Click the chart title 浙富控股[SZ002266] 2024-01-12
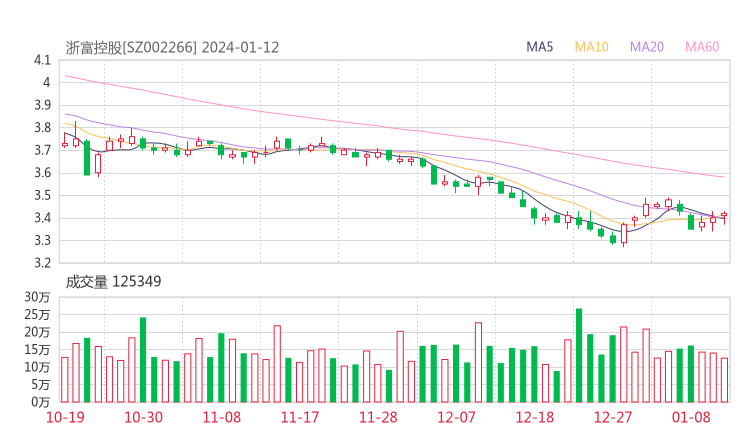The height and width of the screenshot is (440, 740). click(x=172, y=48)
